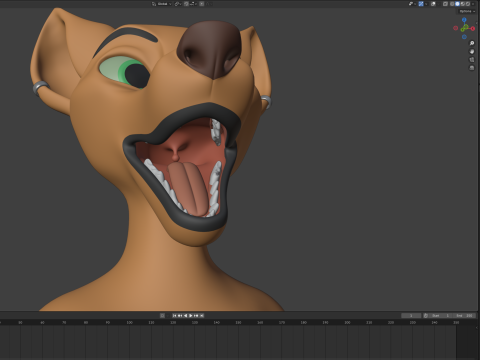This screenshot has width=480, height=360.
Task: Open the gizmos options dropdown arrow
Action: tap(426, 4)
